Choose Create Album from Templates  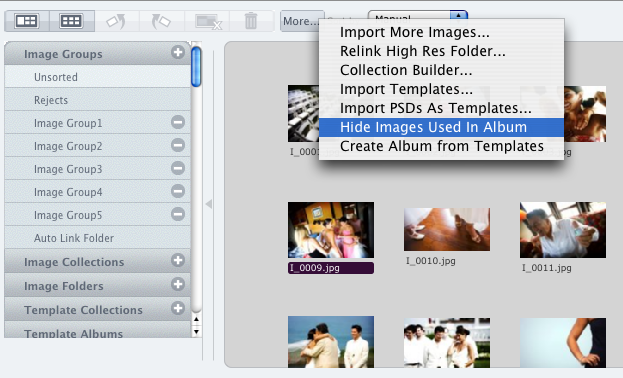(441, 146)
